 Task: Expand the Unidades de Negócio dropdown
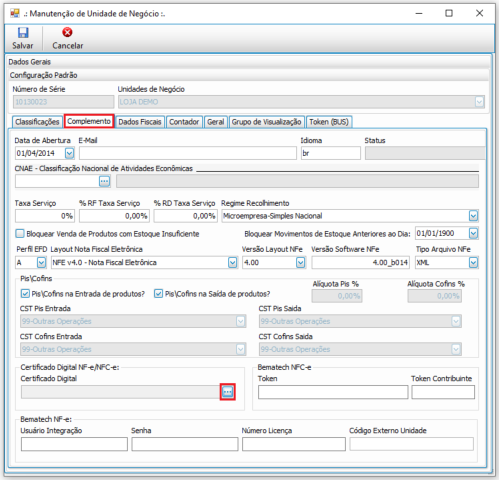coord(479,102)
